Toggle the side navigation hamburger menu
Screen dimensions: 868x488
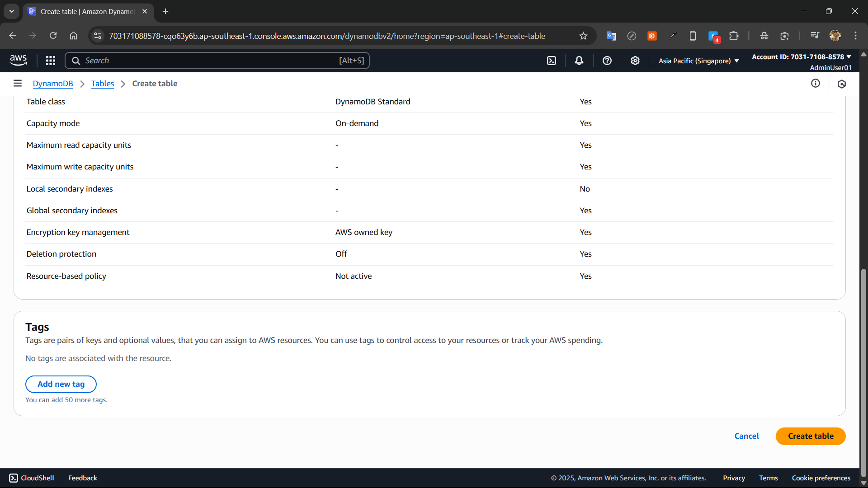point(18,83)
